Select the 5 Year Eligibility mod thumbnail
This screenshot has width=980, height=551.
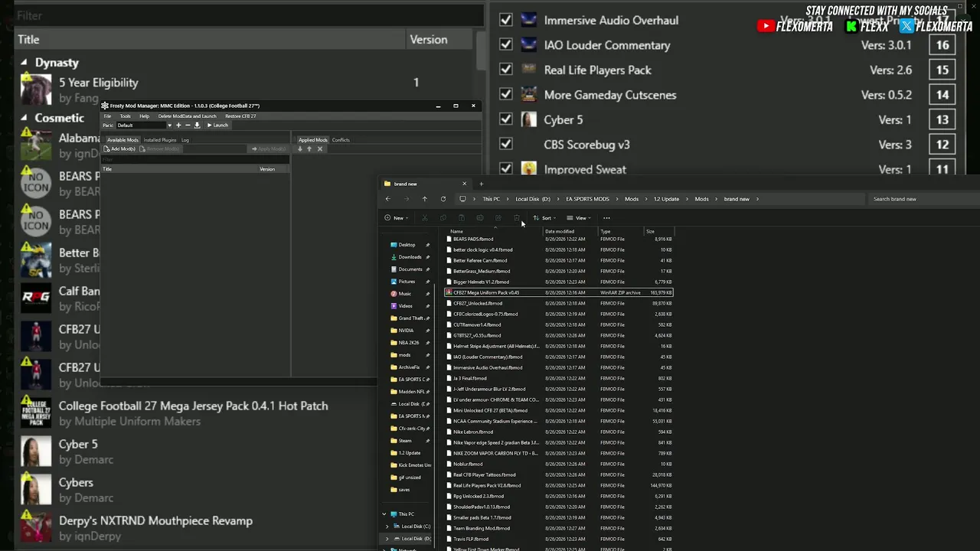36,90
